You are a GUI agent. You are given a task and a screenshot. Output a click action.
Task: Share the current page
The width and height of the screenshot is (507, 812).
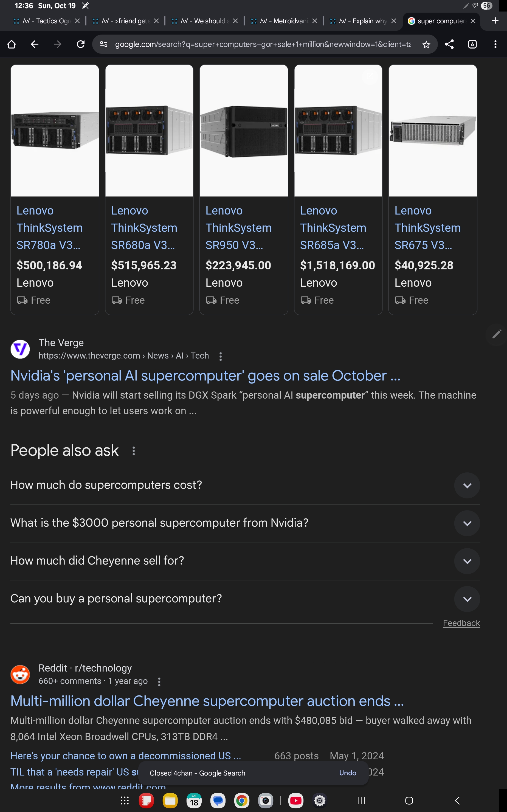(x=449, y=44)
